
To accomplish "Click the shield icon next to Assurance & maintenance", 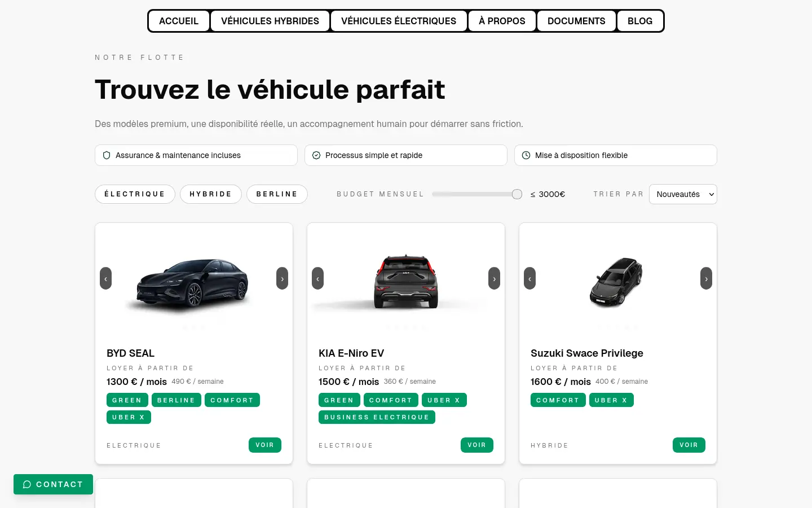I will (107, 155).
